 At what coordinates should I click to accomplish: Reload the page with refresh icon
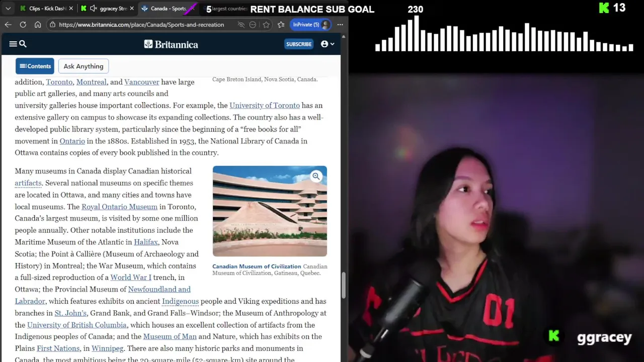tap(23, 24)
